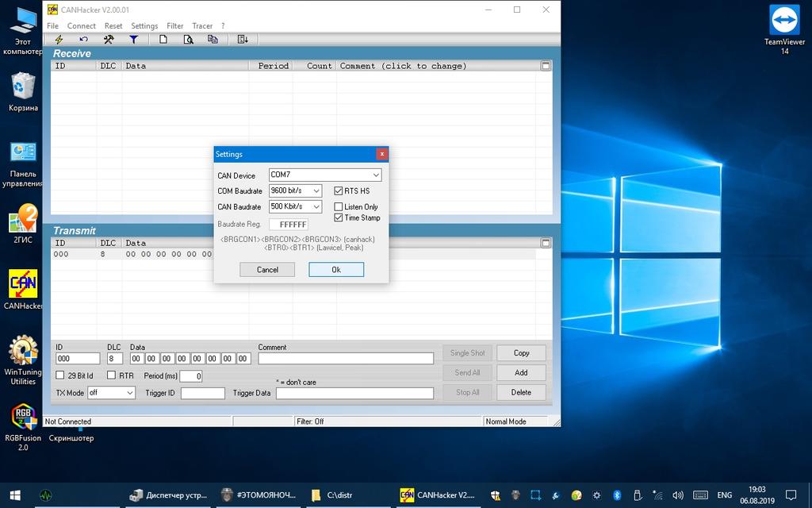Open the Tracer menu
This screenshot has height=508, width=812.
pos(202,25)
